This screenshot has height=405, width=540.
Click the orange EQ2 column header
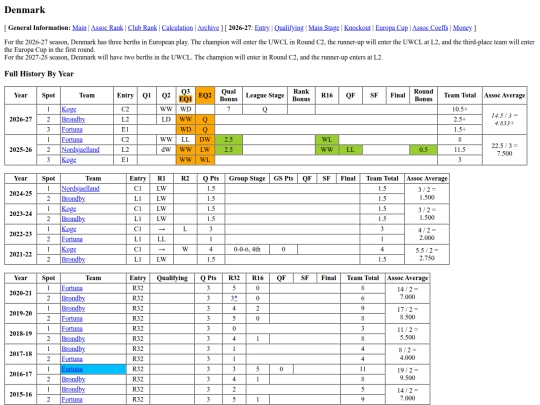pyautogui.click(x=205, y=95)
